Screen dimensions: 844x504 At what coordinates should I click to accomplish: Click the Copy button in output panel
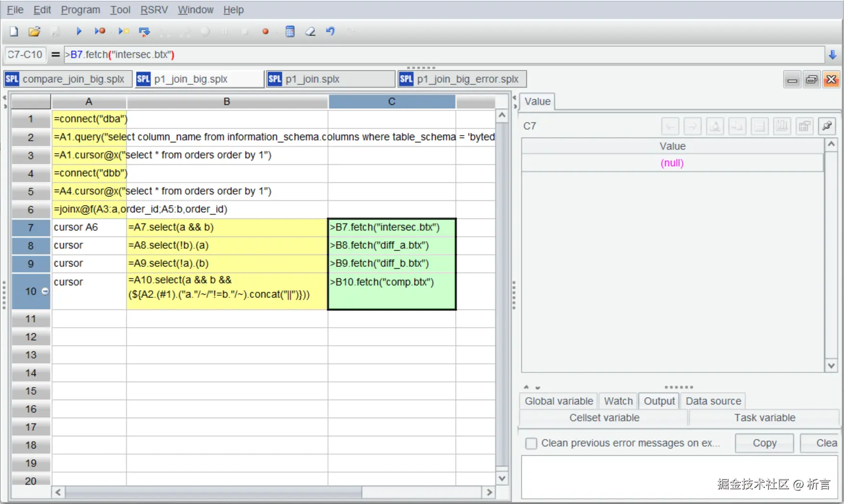point(764,443)
